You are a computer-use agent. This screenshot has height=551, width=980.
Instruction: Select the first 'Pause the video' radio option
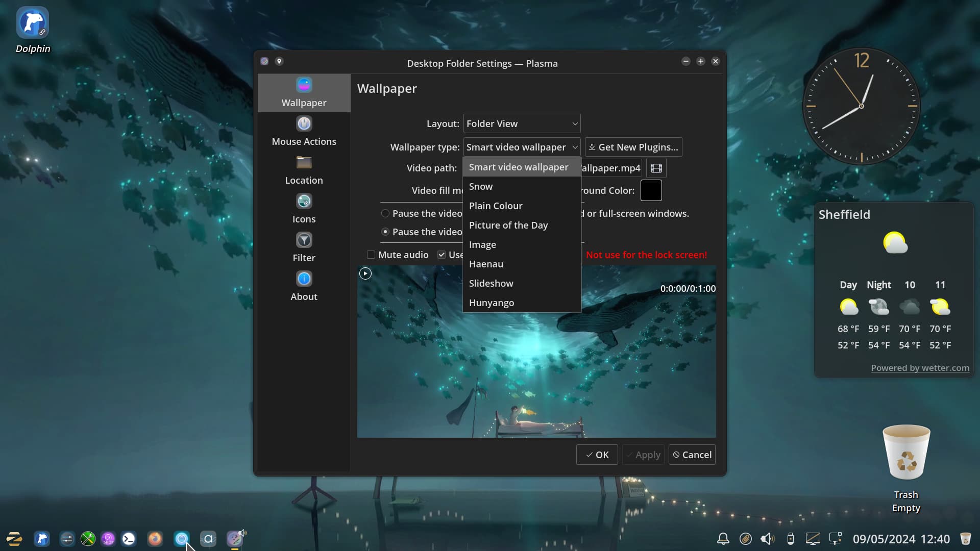click(385, 213)
